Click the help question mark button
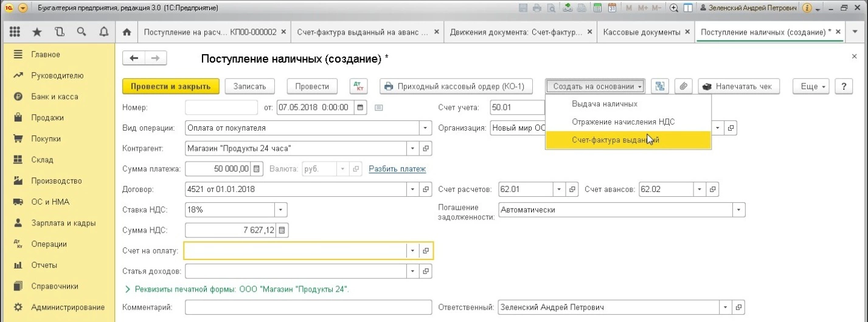The height and width of the screenshot is (322, 868). 843,86
